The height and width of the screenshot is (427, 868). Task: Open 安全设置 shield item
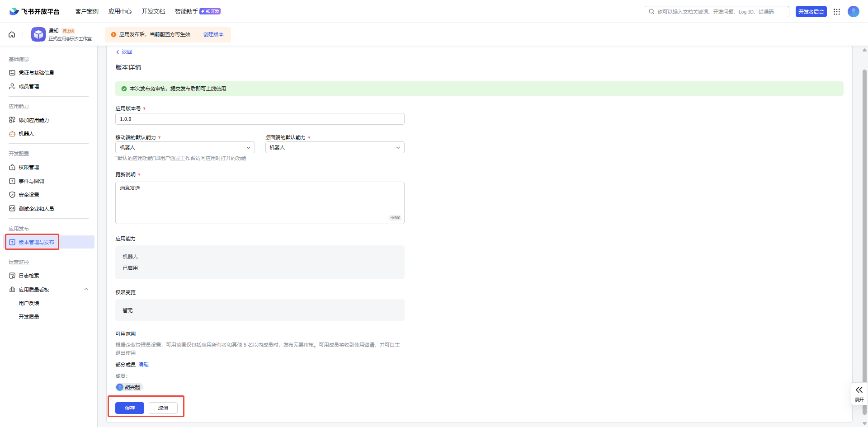[x=28, y=195]
